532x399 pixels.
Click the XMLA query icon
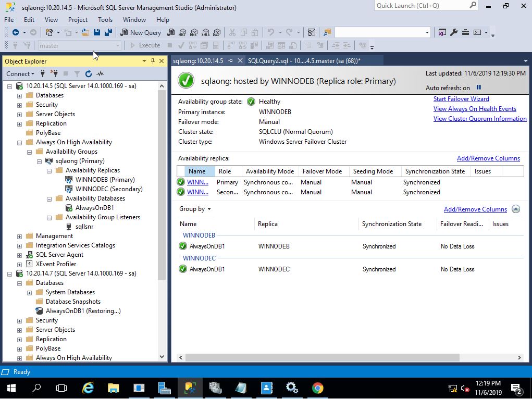205,32
